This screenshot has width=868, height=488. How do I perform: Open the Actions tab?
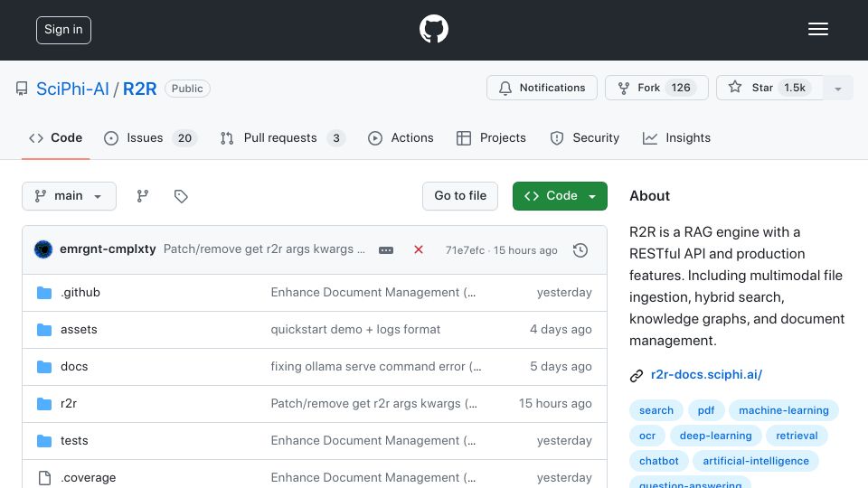point(401,137)
